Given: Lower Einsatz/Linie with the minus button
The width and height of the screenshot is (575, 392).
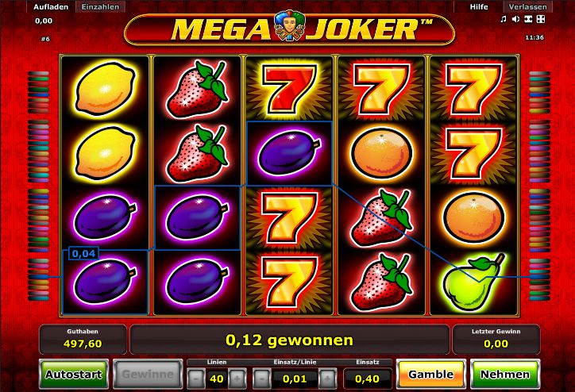Looking at the screenshot, I should (x=262, y=378).
